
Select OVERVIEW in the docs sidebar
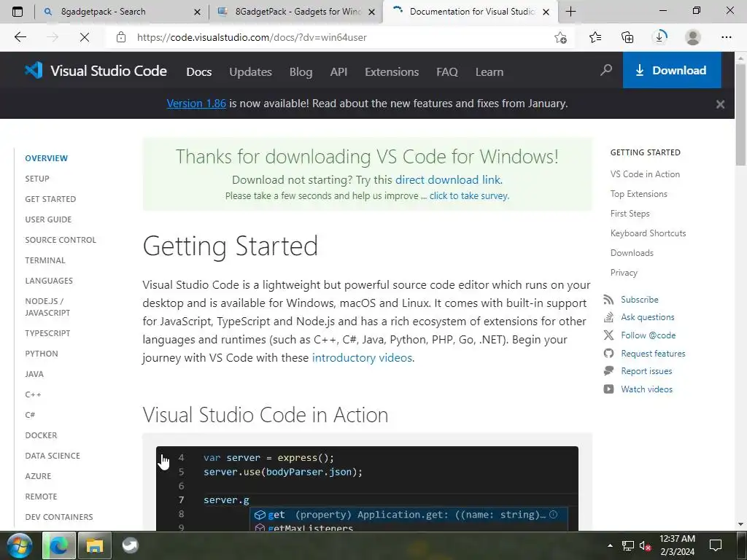pyautogui.click(x=46, y=158)
